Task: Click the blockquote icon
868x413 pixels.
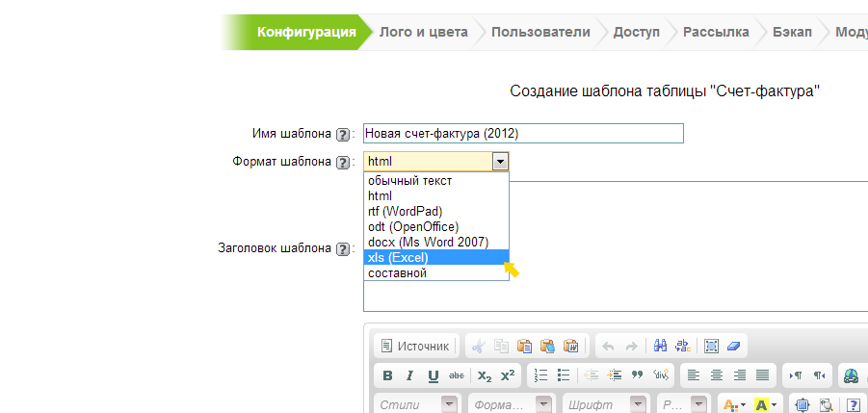Action: pos(637,375)
